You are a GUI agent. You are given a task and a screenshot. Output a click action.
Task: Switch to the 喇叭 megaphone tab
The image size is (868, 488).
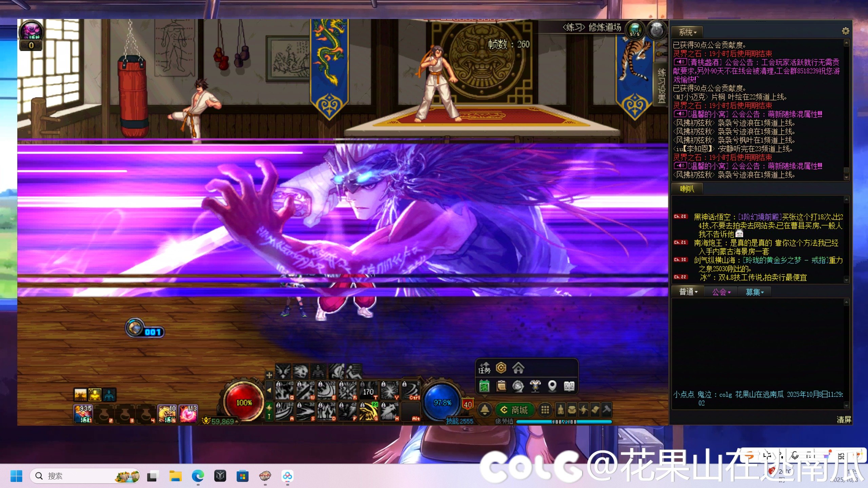[687, 189]
